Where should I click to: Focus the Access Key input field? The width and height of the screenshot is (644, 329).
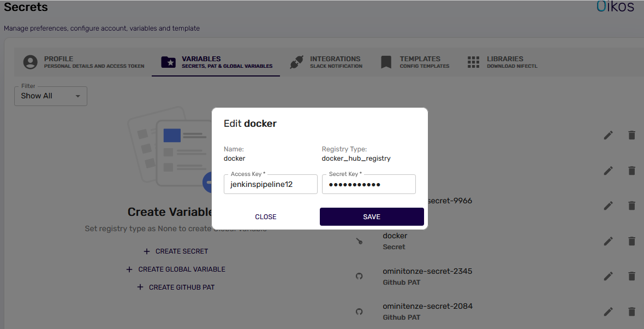pyautogui.click(x=270, y=185)
